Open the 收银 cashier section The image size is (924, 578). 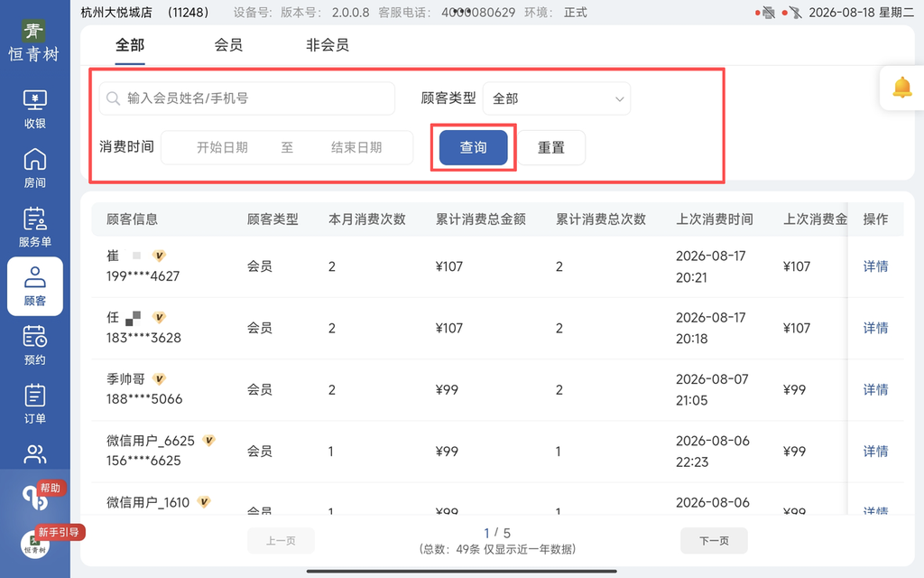point(35,109)
